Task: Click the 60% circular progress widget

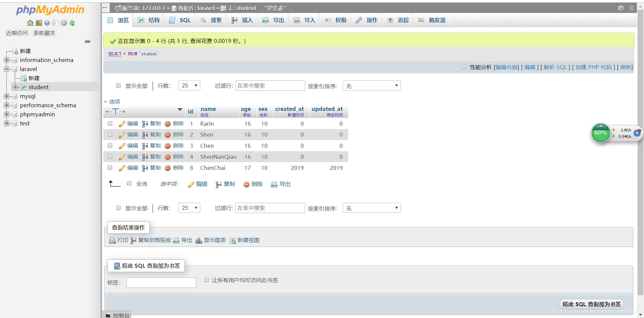Action: click(x=601, y=133)
